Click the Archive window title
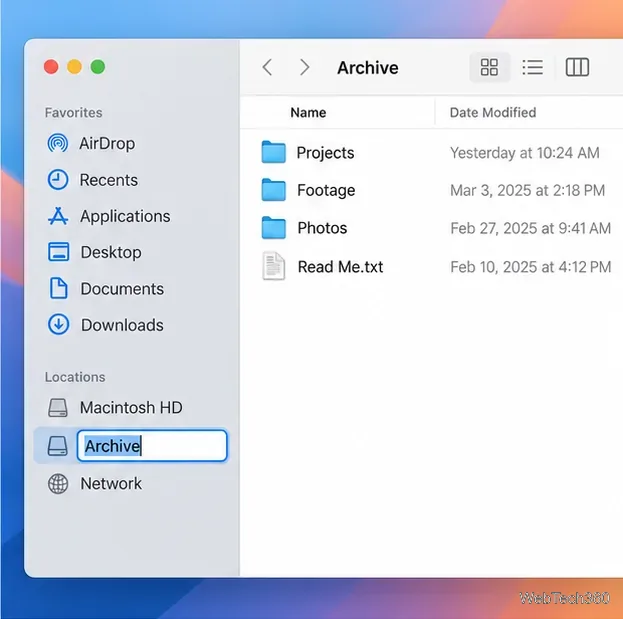The height and width of the screenshot is (619, 623). (x=368, y=68)
